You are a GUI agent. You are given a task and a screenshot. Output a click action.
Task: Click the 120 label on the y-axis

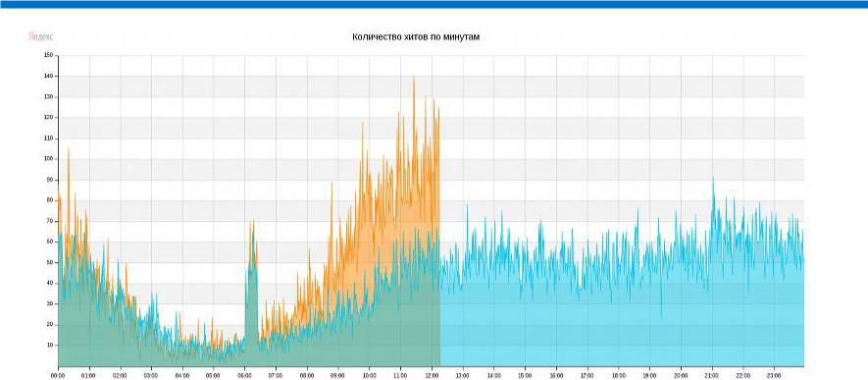coord(48,118)
